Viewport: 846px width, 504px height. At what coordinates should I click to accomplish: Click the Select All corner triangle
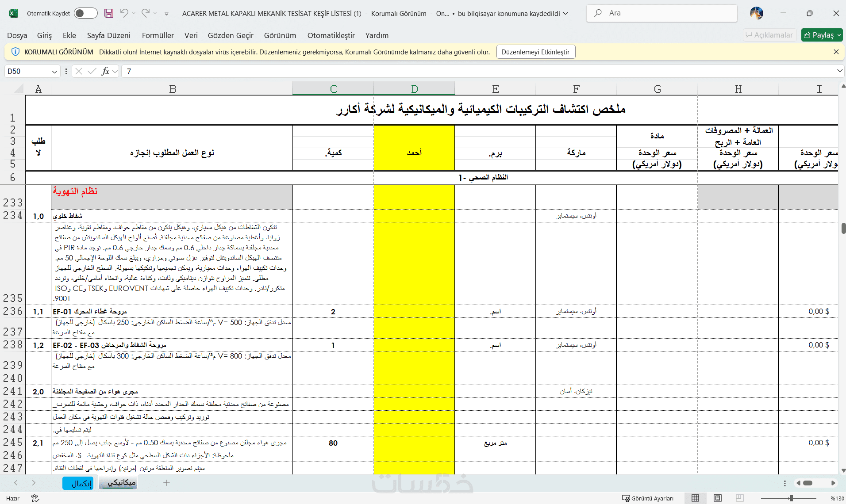[18, 89]
